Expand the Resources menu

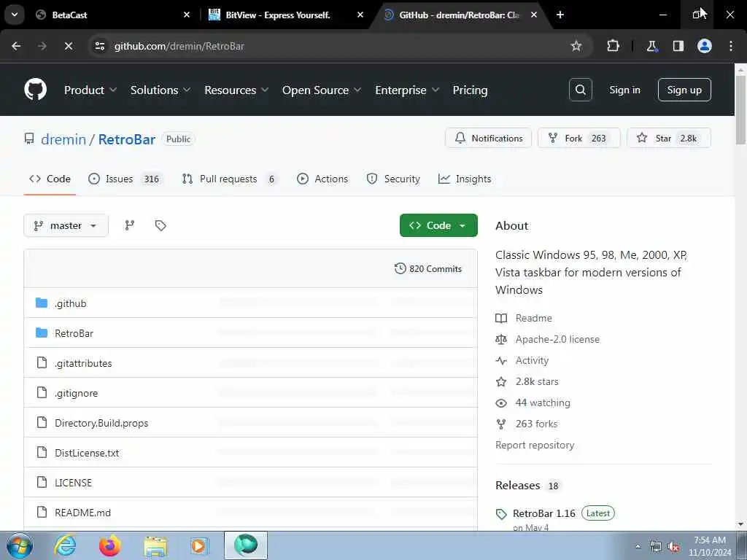[x=236, y=90]
